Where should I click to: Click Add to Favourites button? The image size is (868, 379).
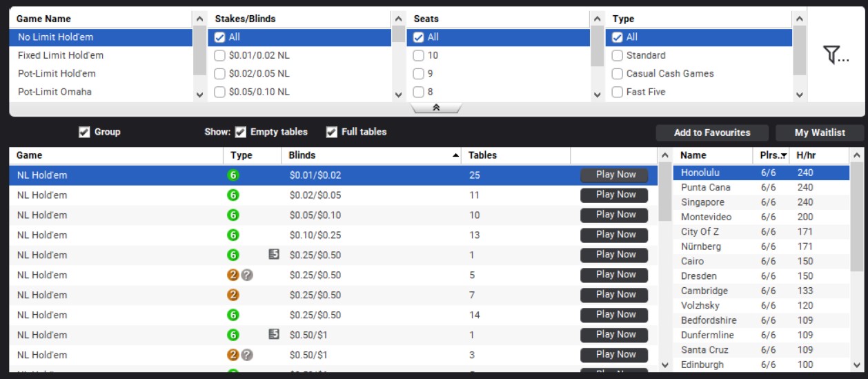pyautogui.click(x=711, y=133)
